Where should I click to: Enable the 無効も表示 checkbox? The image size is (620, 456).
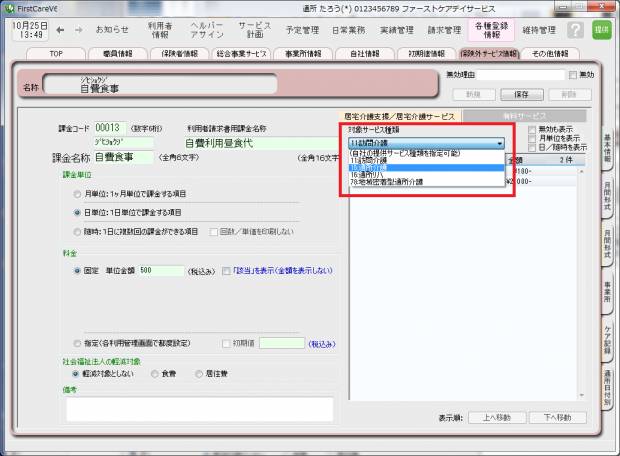pyautogui.click(x=531, y=130)
